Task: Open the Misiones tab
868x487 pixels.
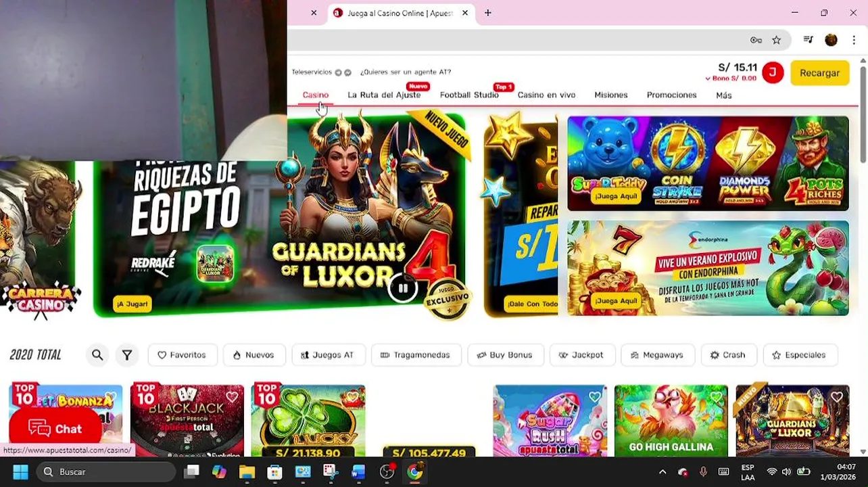Action: coord(611,95)
